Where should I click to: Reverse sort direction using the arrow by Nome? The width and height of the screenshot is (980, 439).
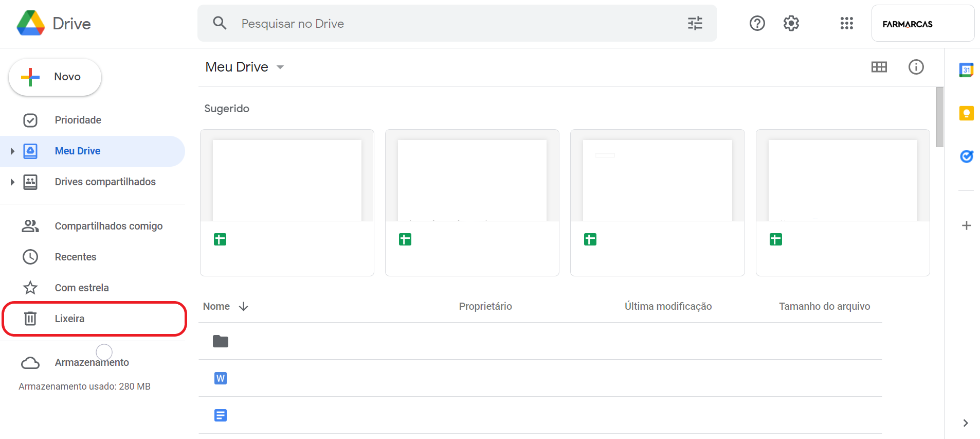[x=244, y=307]
